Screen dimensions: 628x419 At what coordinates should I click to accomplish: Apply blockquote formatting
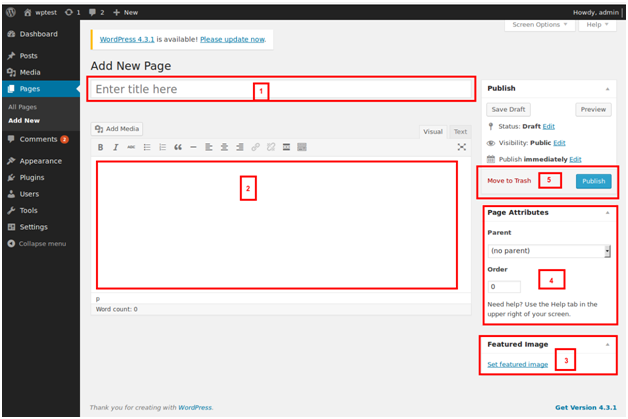178,147
